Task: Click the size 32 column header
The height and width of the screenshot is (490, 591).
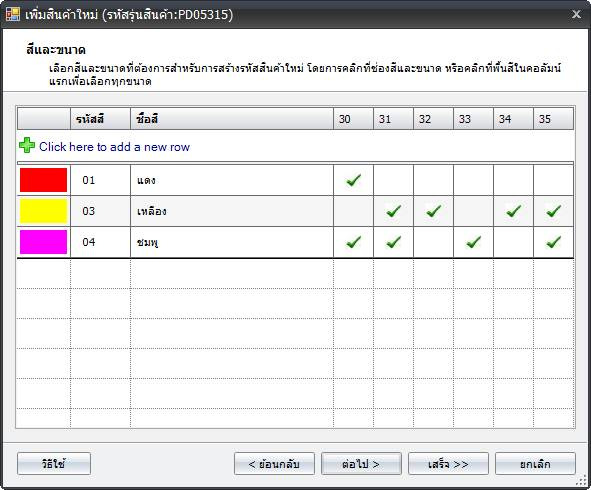Action: [433, 119]
